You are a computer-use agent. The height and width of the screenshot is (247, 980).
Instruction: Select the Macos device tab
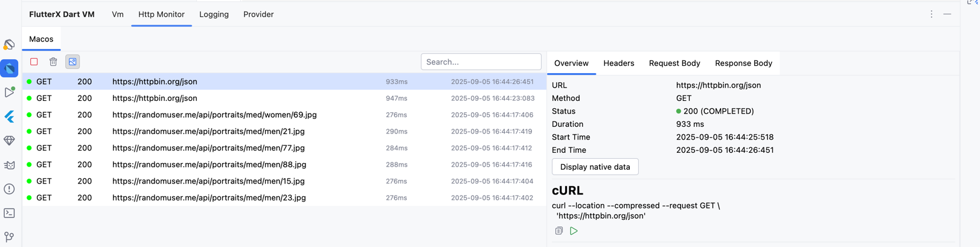[x=41, y=39]
